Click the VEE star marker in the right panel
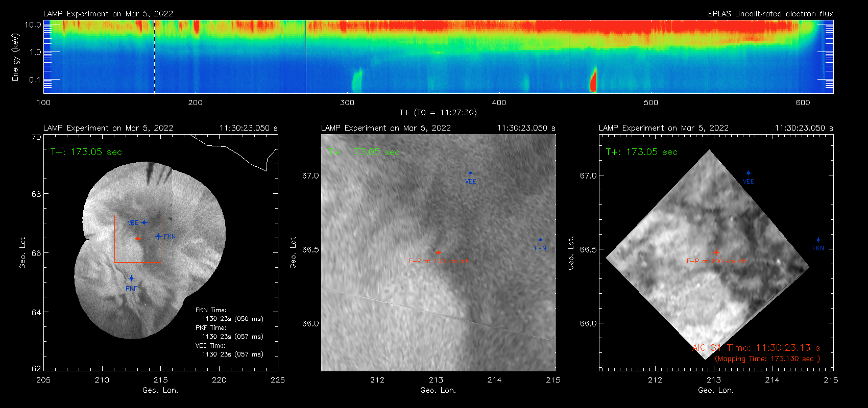 (749, 173)
